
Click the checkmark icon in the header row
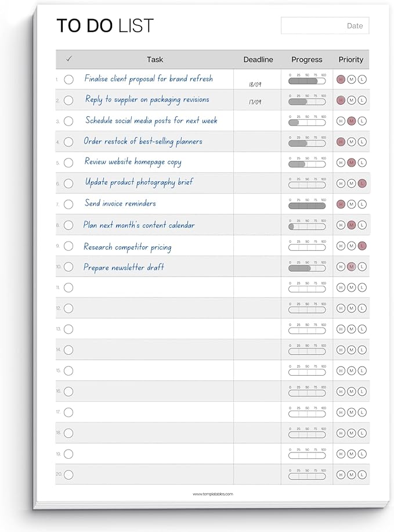click(69, 59)
